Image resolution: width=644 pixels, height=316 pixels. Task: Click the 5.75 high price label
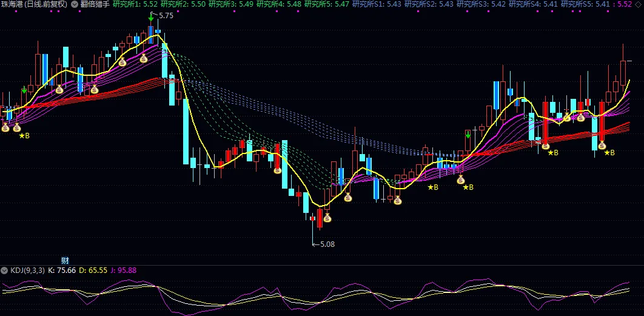(166, 16)
